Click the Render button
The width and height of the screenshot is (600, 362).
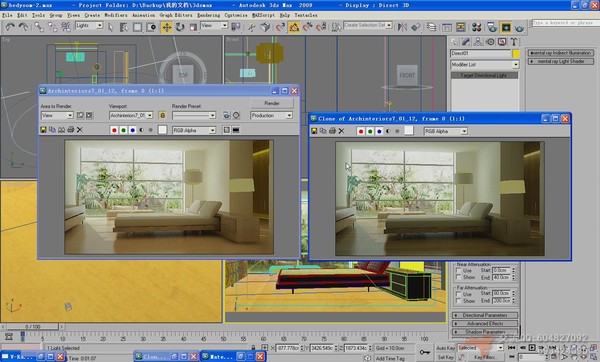[272, 103]
